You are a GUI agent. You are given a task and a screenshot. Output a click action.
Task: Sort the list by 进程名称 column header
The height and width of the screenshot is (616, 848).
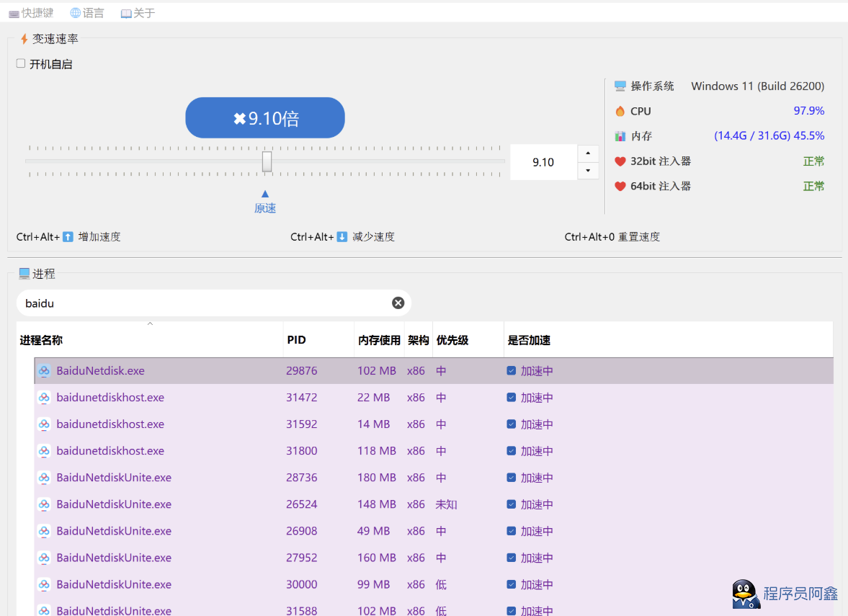tap(41, 340)
